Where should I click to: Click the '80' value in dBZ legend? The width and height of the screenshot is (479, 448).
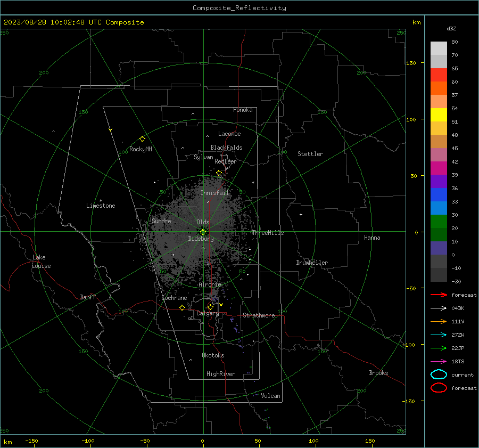[x=455, y=42]
